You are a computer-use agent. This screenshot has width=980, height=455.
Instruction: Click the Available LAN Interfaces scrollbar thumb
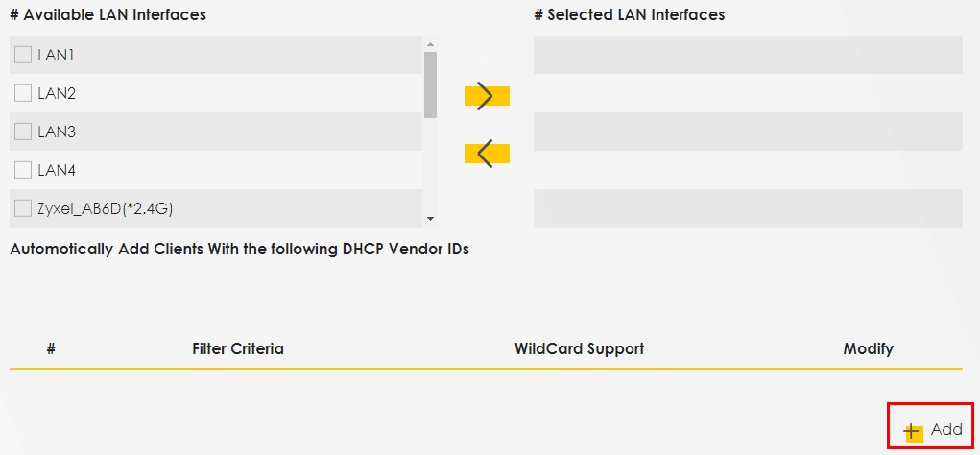(430, 84)
